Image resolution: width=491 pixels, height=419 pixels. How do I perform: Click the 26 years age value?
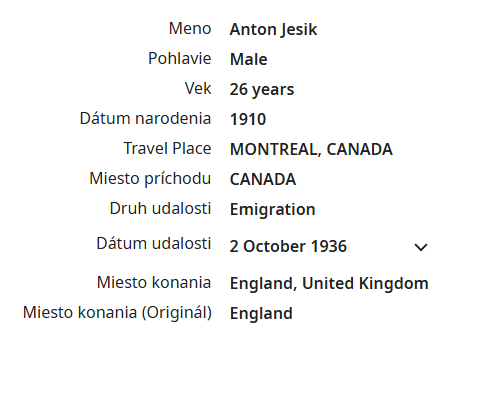tap(262, 89)
